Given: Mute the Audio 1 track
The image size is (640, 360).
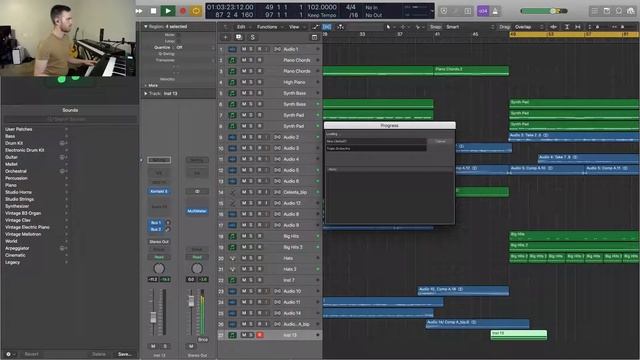Looking at the screenshot, I should (x=244, y=49).
